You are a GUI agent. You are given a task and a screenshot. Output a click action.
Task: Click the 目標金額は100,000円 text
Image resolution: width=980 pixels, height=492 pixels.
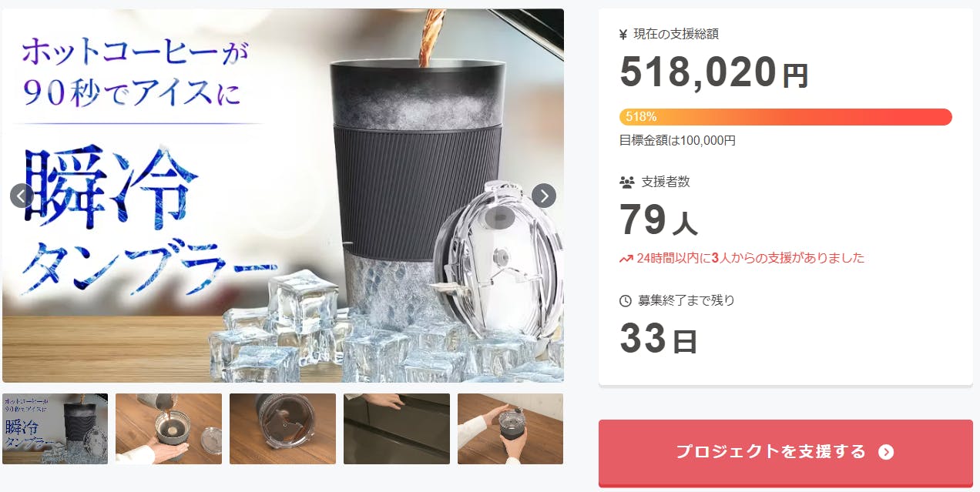[677, 141]
